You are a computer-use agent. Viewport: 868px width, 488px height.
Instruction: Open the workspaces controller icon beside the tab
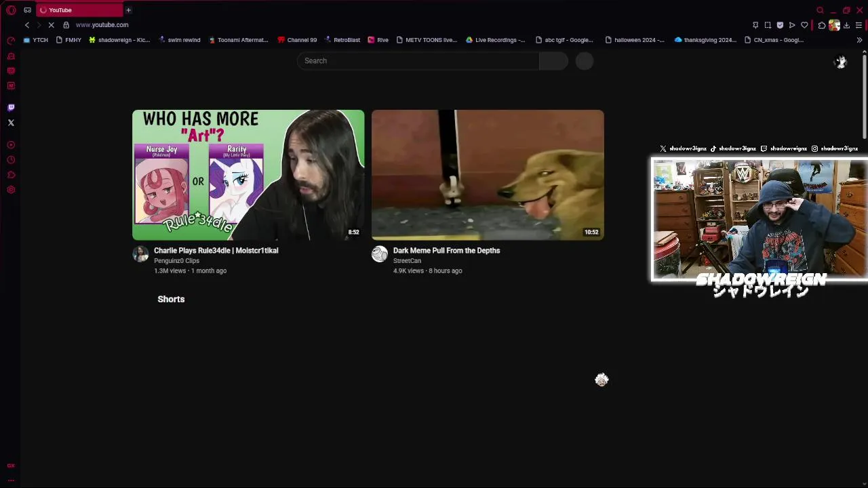[27, 10]
